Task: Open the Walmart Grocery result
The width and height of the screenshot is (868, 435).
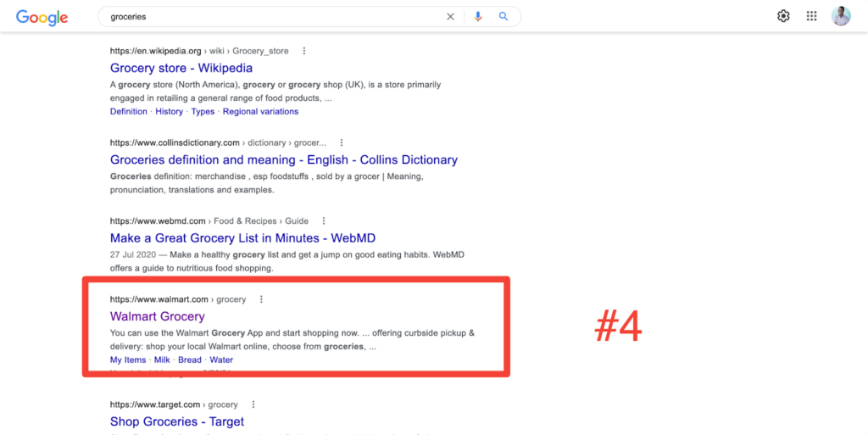Action: click(x=157, y=316)
